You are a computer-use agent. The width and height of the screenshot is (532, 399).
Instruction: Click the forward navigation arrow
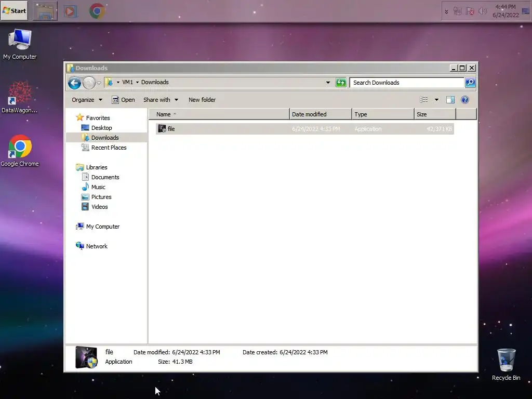(x=89, y=83)
